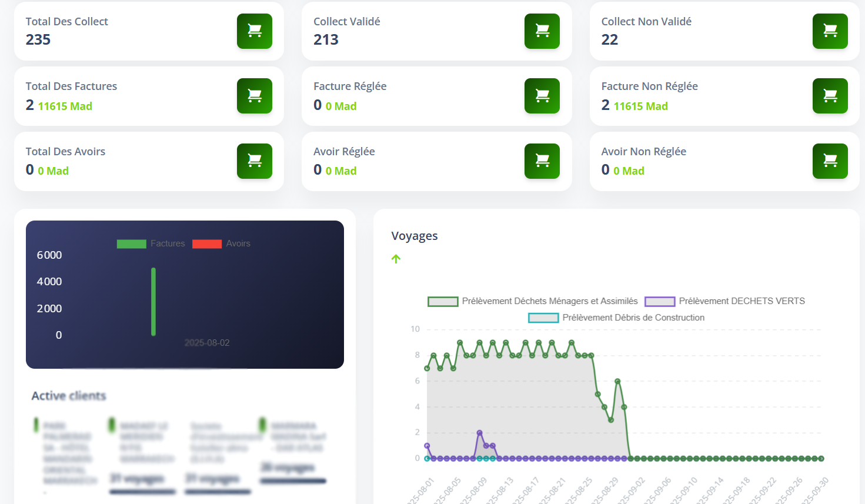Click the red Avoirs legend color swatch
The width and height of the screenshot is (865, 504).
coord(207,243)
